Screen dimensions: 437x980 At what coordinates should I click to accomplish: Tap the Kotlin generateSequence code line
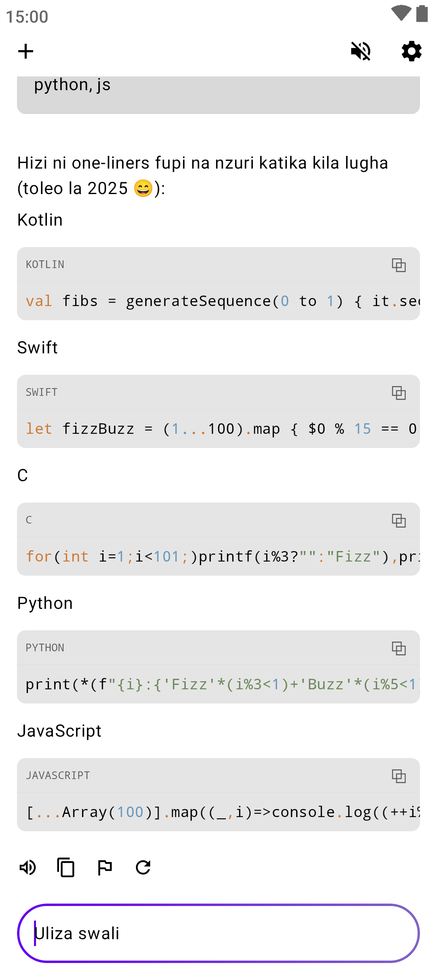[x=218, y=301]
